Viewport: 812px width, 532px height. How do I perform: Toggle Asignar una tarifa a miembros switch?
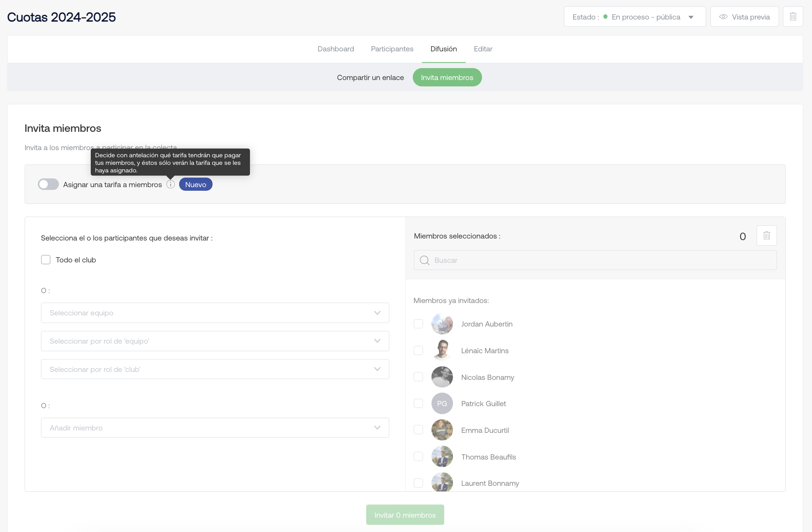tap(48, 184)
